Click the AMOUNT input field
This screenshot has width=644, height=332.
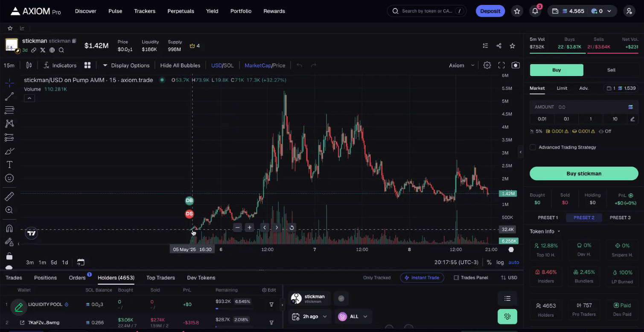coord(583,107)
